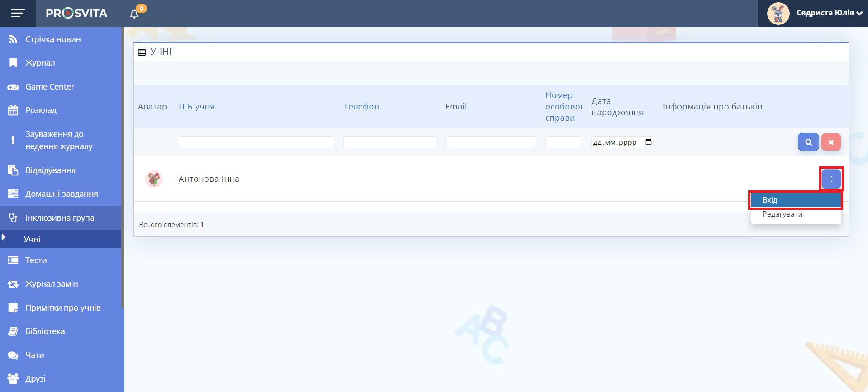Toggle the hamburger sidebar menu
Image resolution: width=868 pixels, height=392 pixels.
click(x=18, y=14)
